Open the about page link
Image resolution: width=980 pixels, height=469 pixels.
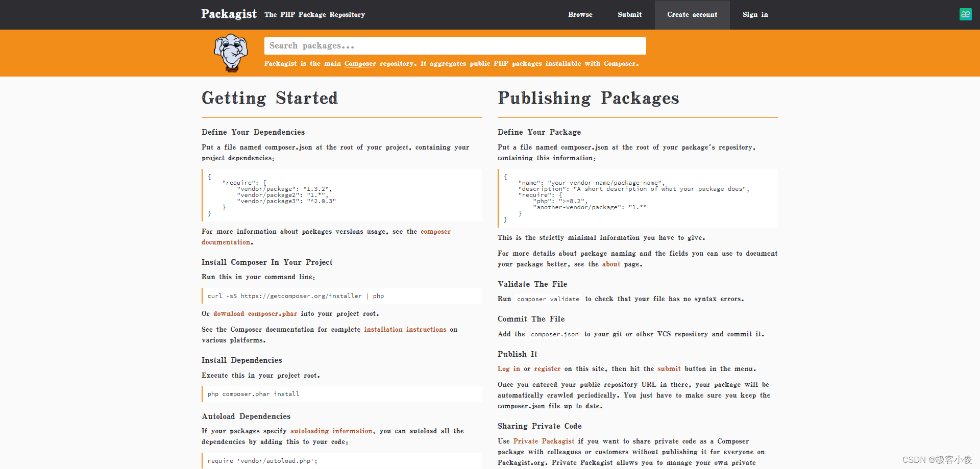611,264
